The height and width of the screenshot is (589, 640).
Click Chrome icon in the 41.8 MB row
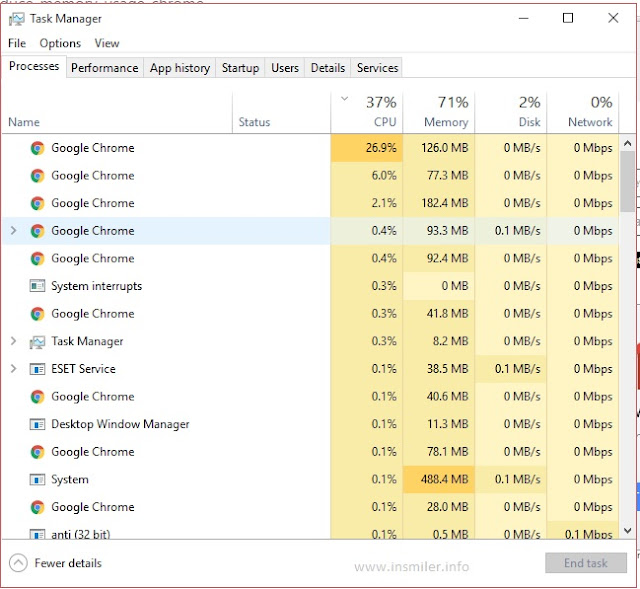click(x=37, y=314)
